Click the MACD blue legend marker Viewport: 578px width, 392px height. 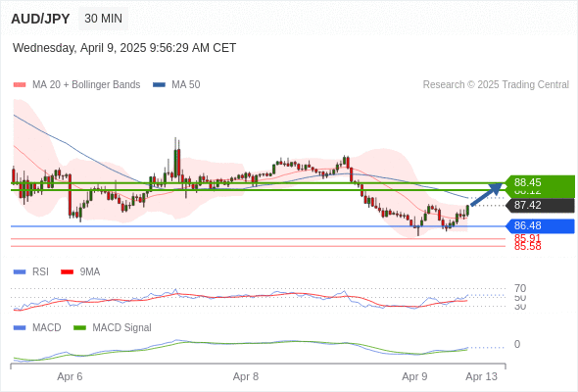point(20,328)
